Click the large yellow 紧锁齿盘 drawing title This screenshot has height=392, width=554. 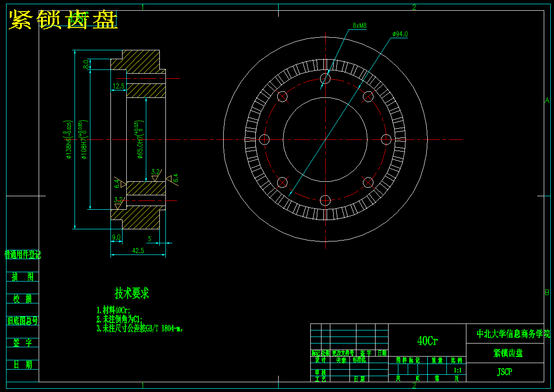click(63, 20)
